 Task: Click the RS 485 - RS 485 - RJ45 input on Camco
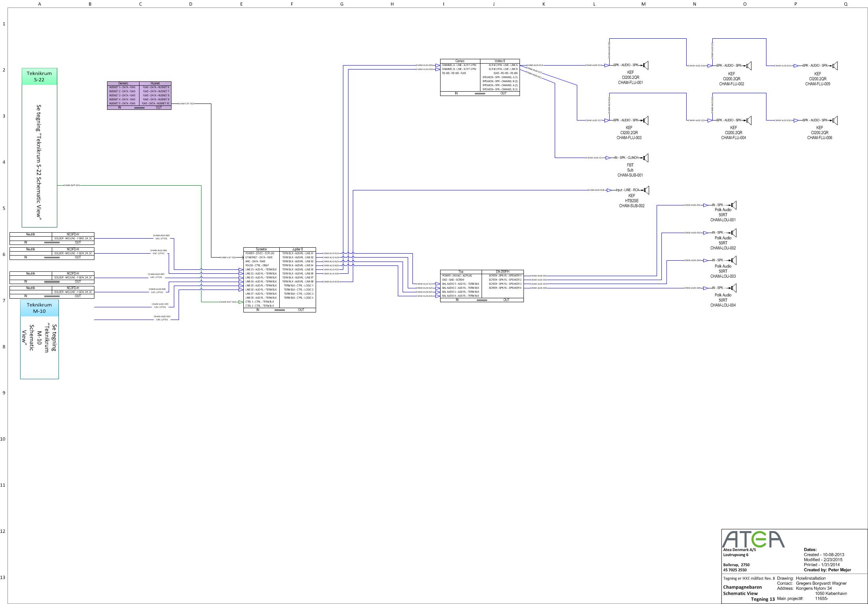(x=454, y=73)
